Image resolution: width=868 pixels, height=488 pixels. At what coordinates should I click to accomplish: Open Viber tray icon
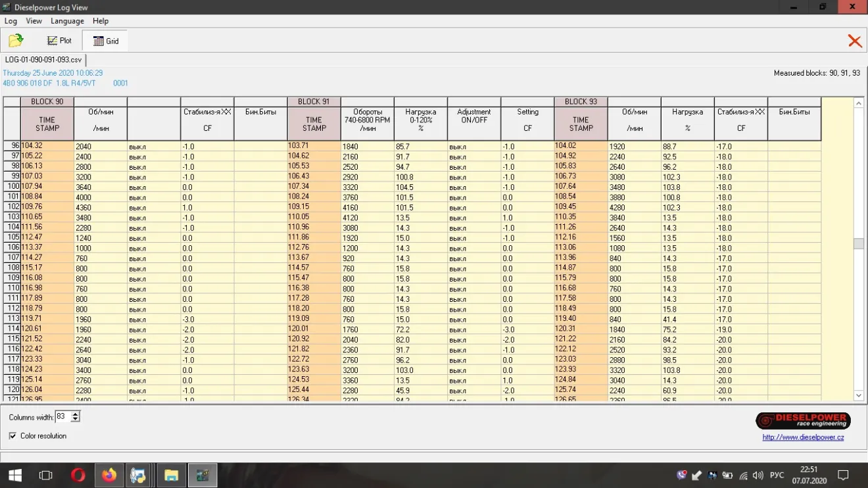pos(682,475)
